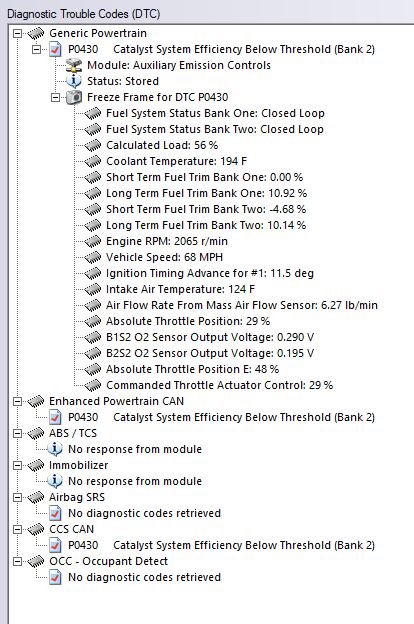Collapse the Freeze Frame for DTC P0430 node
The height and width of the screenshot is (624, 414).
click(x=56, y=98)
